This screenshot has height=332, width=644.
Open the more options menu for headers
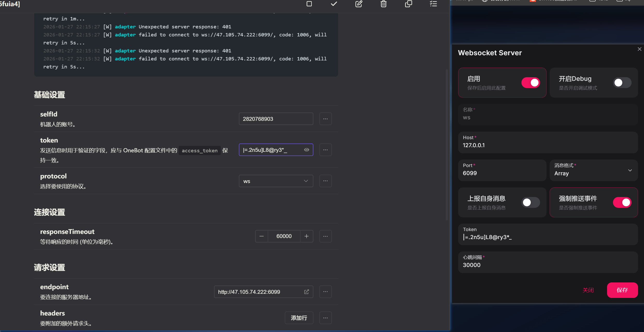click(325, 318)
